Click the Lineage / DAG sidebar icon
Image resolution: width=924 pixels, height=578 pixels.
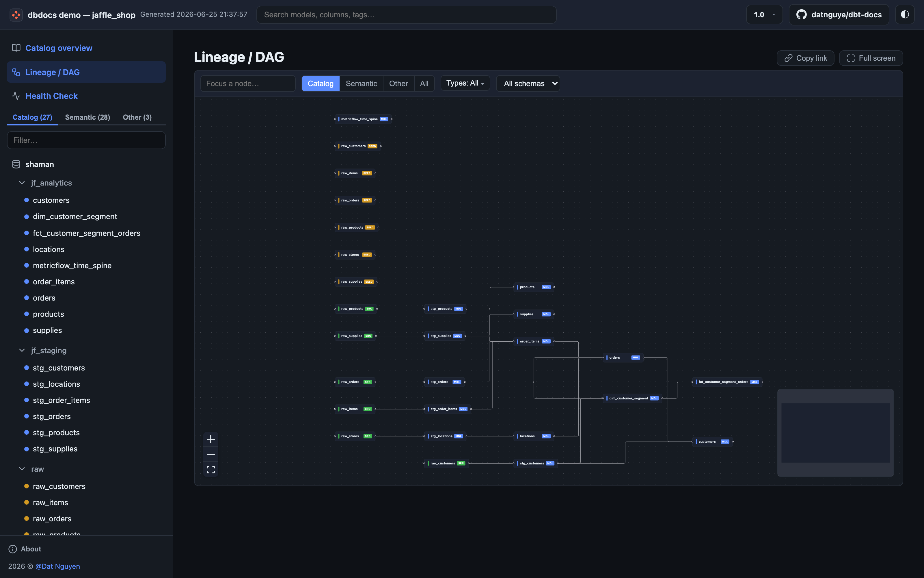point(16,72)
